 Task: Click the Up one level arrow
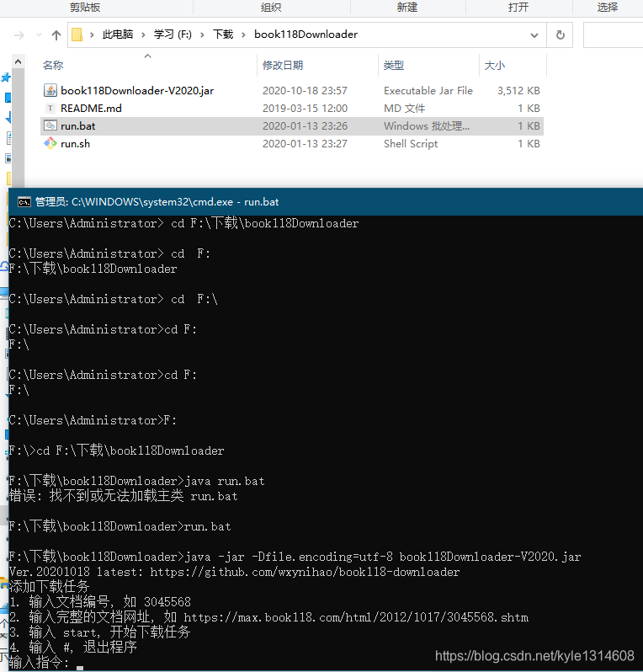point(56,35)
